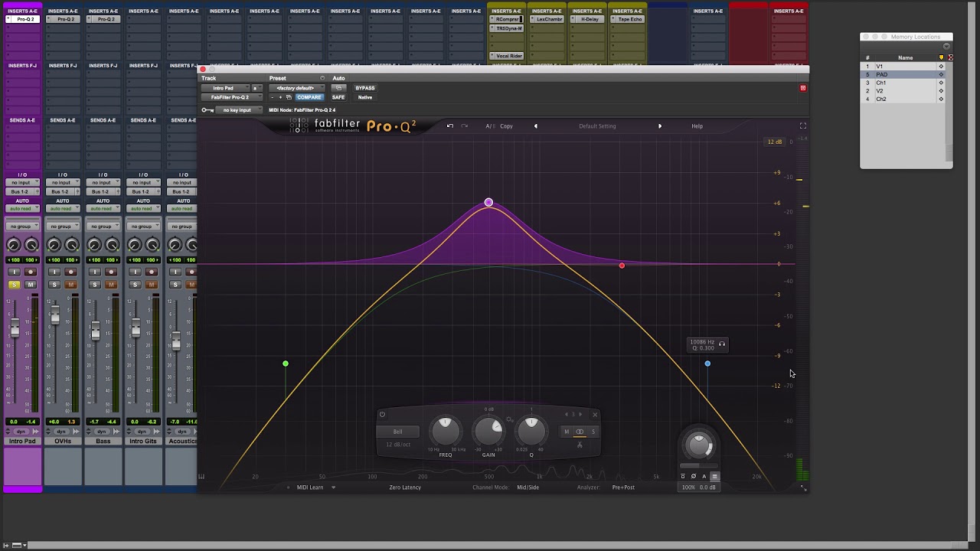Toggle solo on Bass track
980x551 pixels.
[95, 285]
